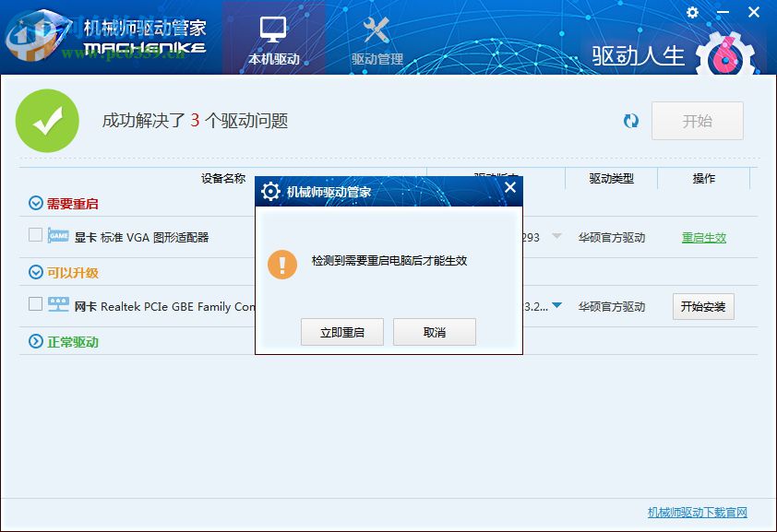Click the gear icon in the dialog title bar
The width and height of the screenshot is (777, 532).
271,191
